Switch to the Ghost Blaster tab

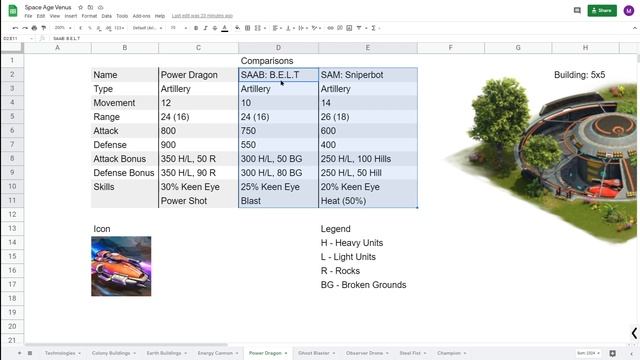coord(313,353)
